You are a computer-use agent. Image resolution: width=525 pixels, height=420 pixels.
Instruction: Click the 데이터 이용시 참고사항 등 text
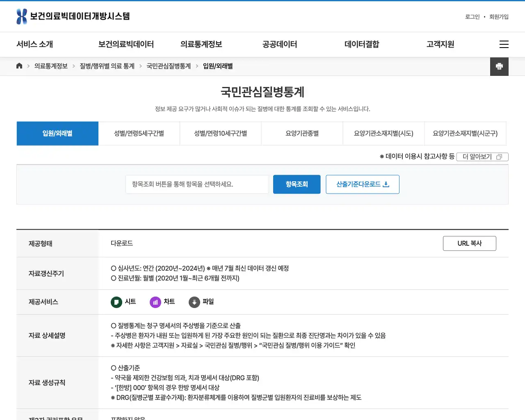417,156
